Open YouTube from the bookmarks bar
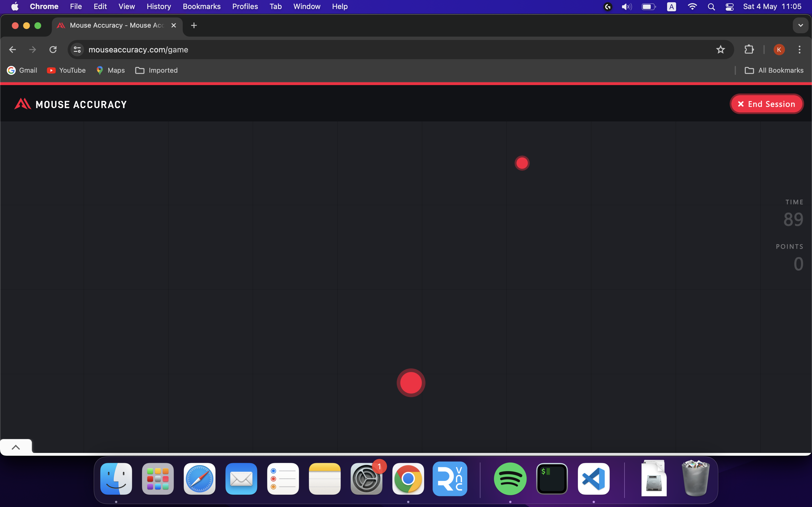The height and width of the screenshot is (507, 812). (66, 70)
